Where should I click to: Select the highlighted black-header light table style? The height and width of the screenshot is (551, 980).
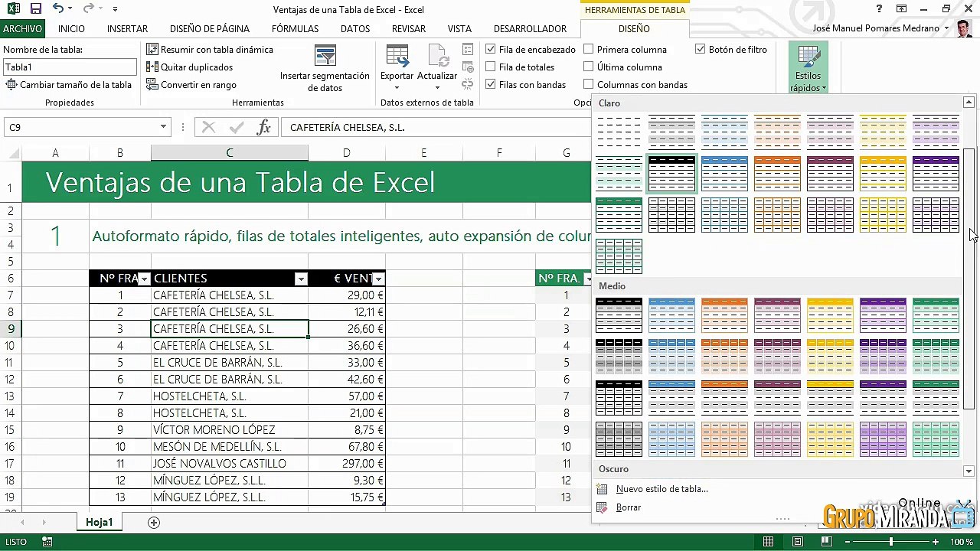tap(671, 174)
